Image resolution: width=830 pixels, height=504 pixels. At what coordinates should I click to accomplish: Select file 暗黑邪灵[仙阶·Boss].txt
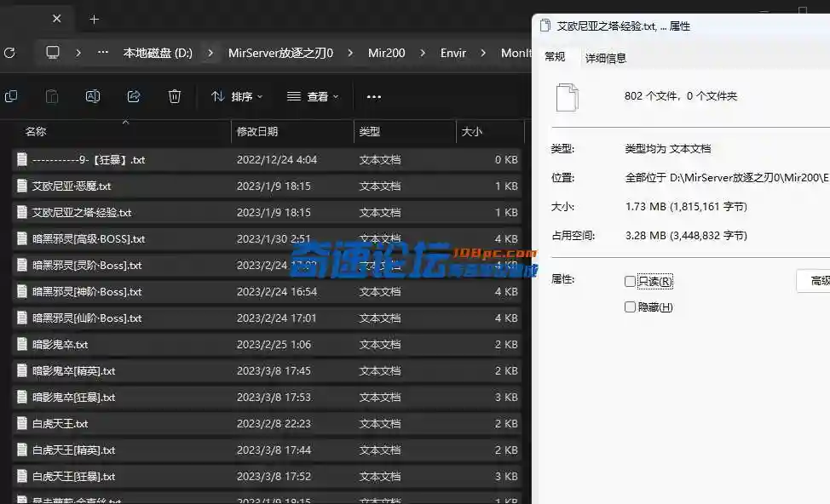(x=267, y=318)
